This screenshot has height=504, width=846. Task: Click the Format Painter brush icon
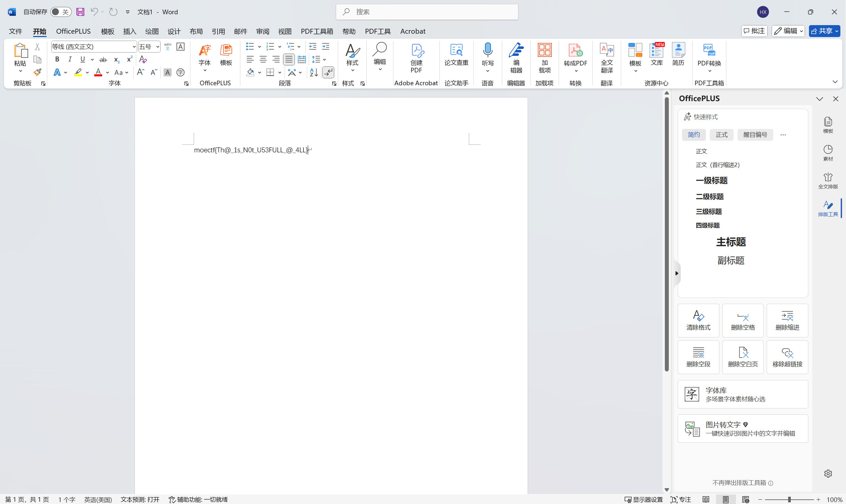click(37, 72)
